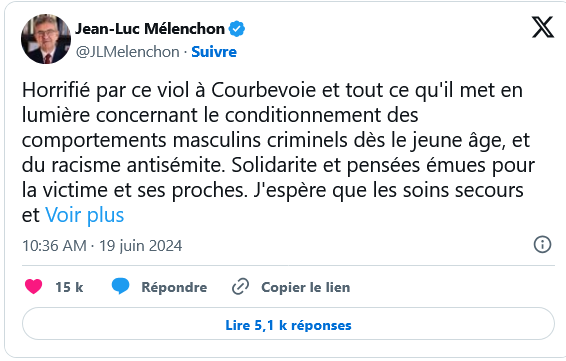Open Lire 5,1 k réponses button
The image size is (566, 361).
288,323
